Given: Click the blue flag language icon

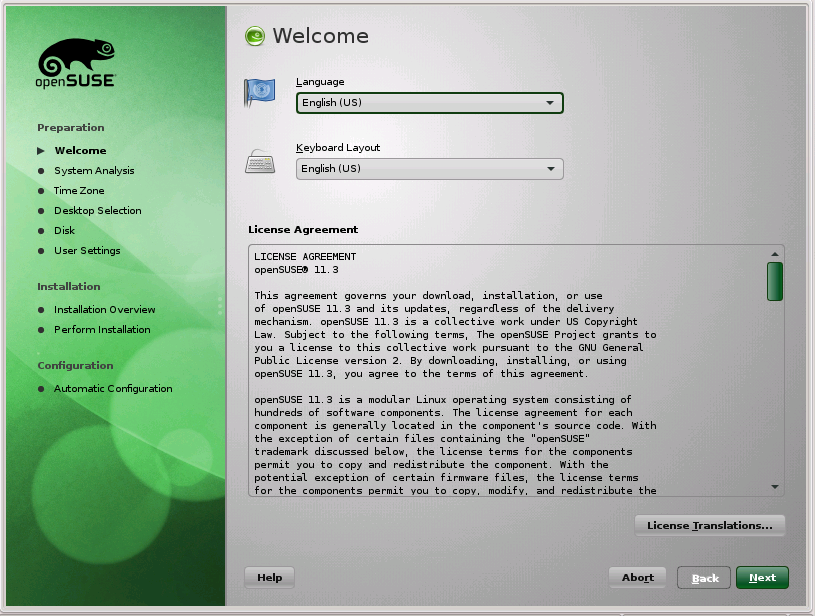Looking at the screenshot, I should [259, 92].
